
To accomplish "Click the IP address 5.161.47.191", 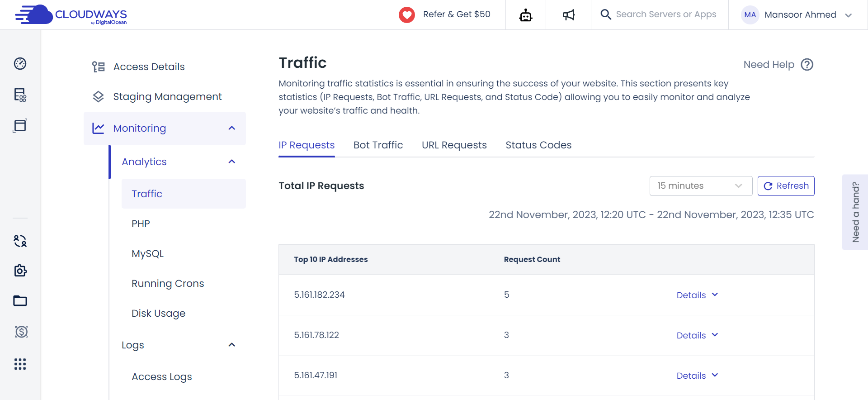I will pos(316,375).
